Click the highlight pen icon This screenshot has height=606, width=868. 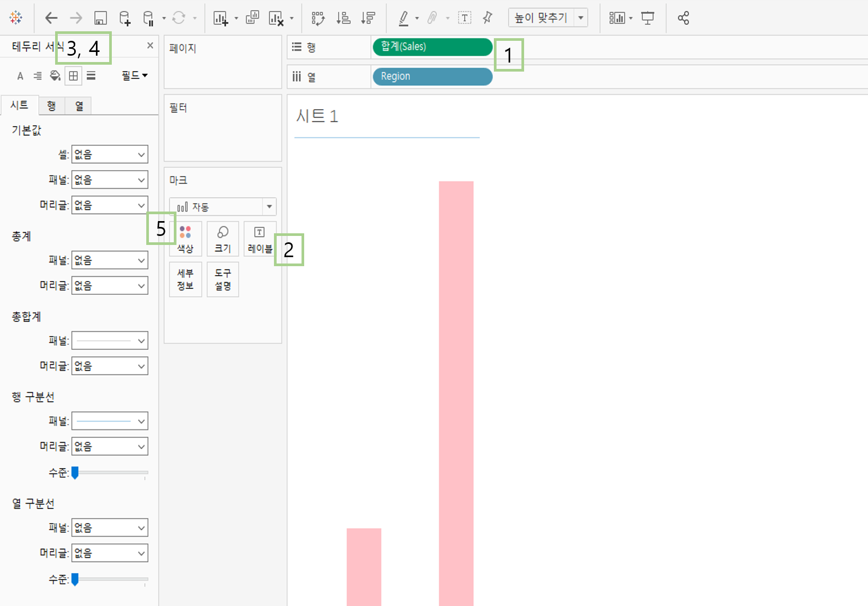point(404,18)
